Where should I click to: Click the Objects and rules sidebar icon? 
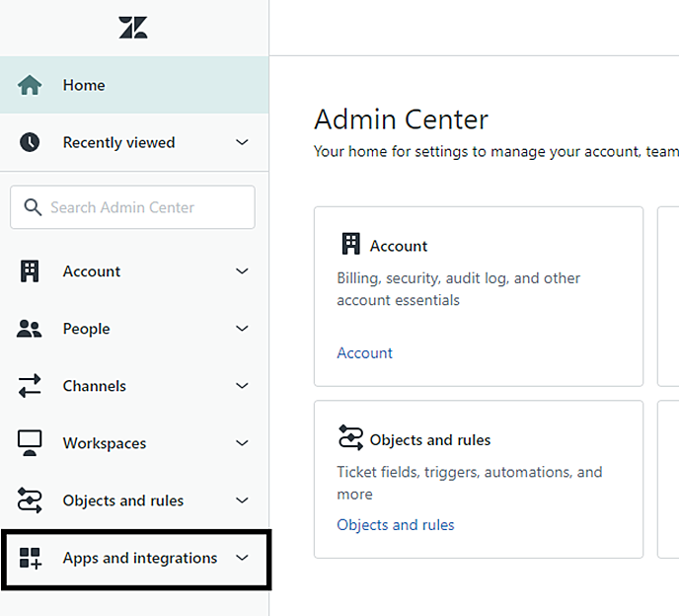pyautogui.click(x=30, y=500)
